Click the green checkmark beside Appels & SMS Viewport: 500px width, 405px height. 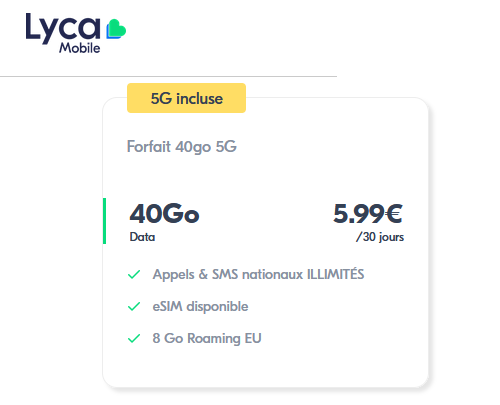pos(134,275)
